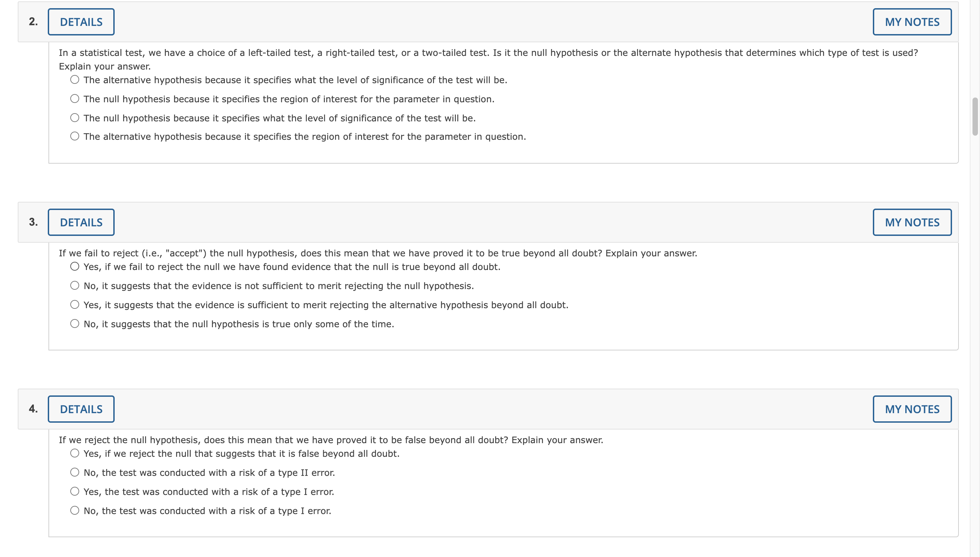This screenshot has width=980, height=557.
Task: Select 'sufficient to reject alternative hypothesis' option
Action: (75, 304)
